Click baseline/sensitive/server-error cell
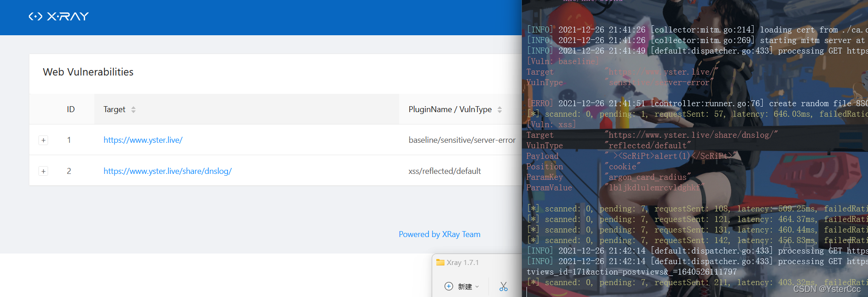 [462, 140]
